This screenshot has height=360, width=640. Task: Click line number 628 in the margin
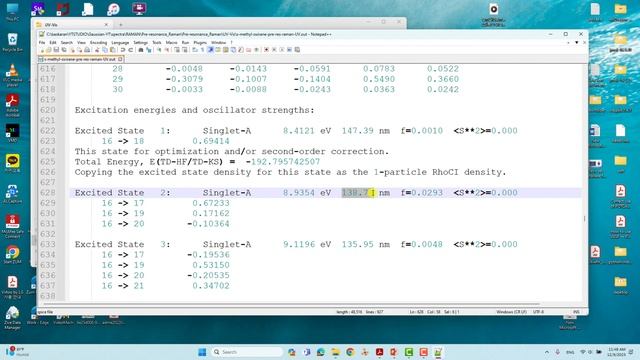pos(48,193)
